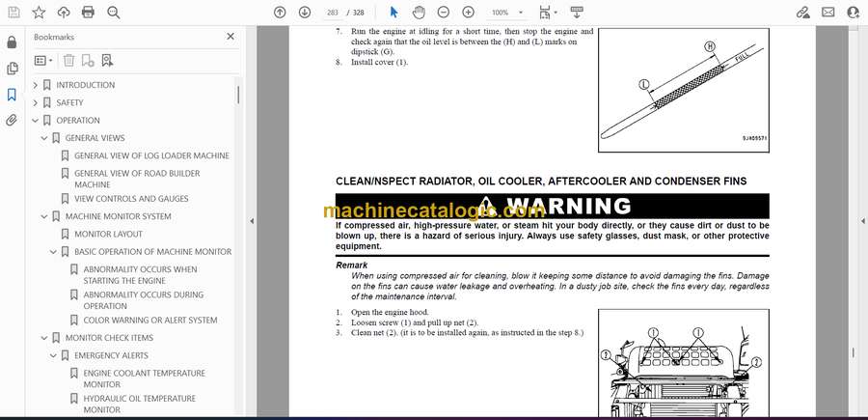Star this document as favorite
868x420 pixels.
tap(39, 13)
